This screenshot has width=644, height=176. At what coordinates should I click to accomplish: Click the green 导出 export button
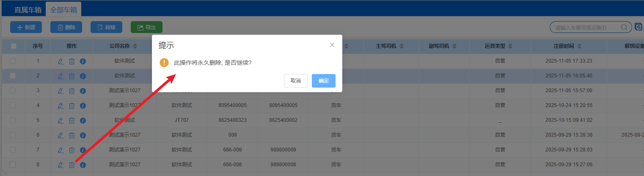click(146, 27)
